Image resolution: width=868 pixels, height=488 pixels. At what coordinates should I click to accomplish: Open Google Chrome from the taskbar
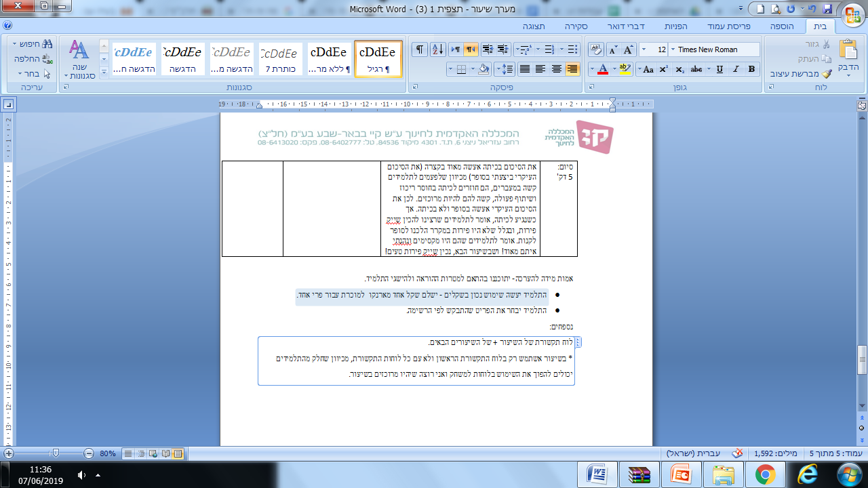click(x=766, y=474)
